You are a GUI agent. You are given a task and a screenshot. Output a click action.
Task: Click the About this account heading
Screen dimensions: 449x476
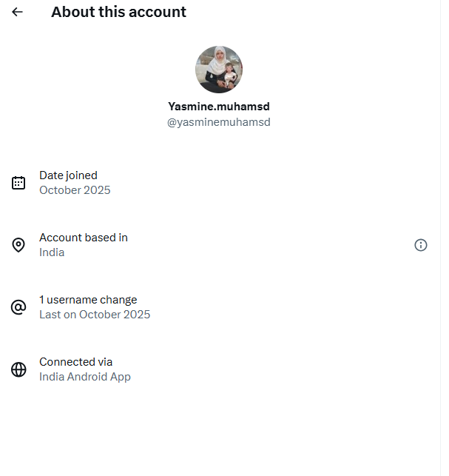[x=118, y=12]
